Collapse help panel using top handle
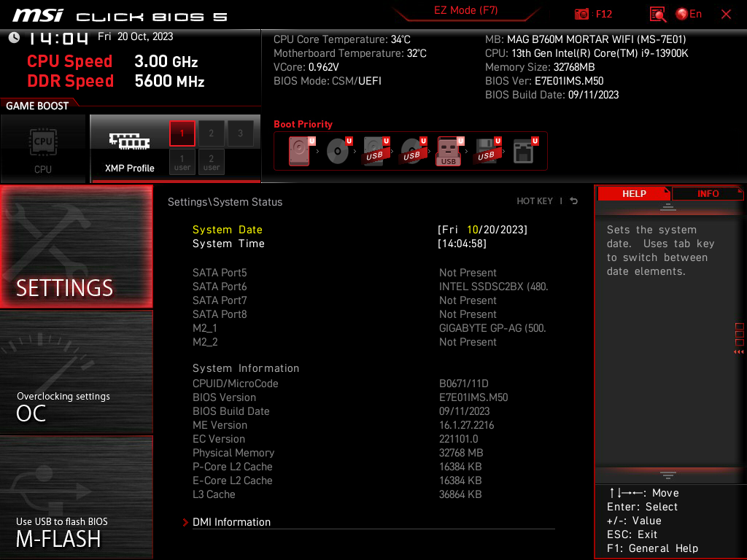 [x=667, y=207]
